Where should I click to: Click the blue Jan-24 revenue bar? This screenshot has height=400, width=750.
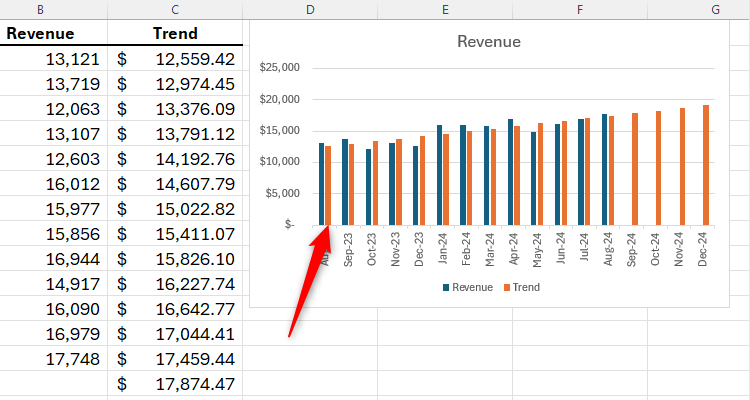439,175
